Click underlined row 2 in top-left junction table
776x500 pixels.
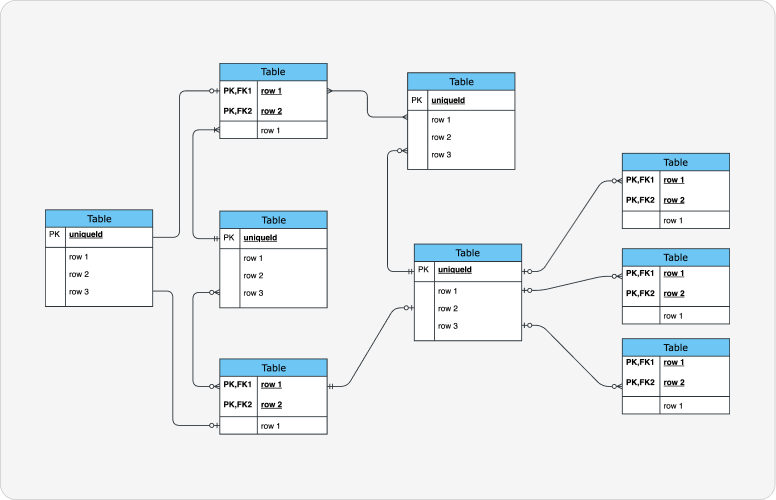pyautogui.click(x=271, y=111)
